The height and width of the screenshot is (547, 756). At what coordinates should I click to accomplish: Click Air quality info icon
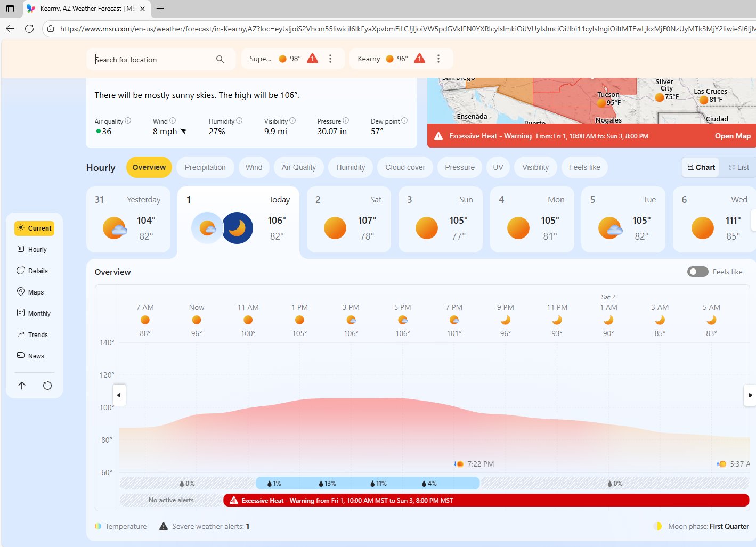128,121
